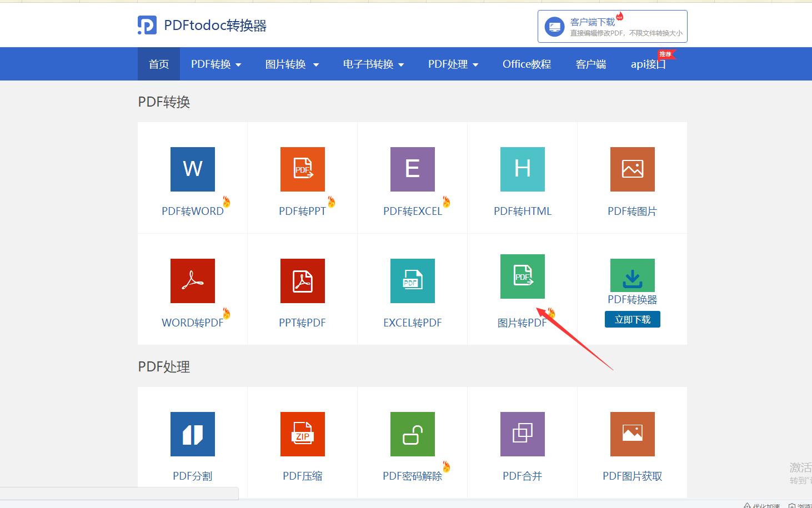Screen dimensions: 812x508
Task: Open the PDF分割 splitting tool
Action: coord(192,434)
